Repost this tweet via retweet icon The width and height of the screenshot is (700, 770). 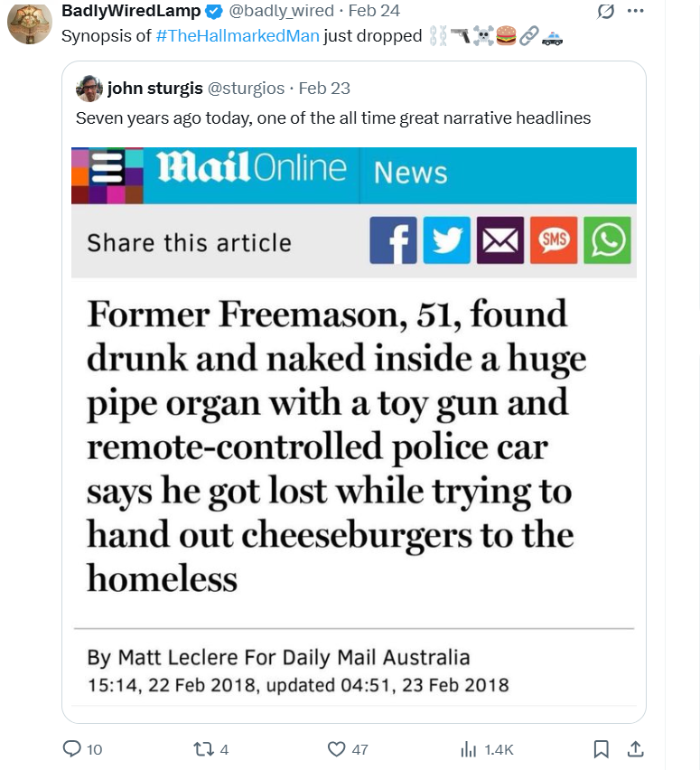coord(202,749)
